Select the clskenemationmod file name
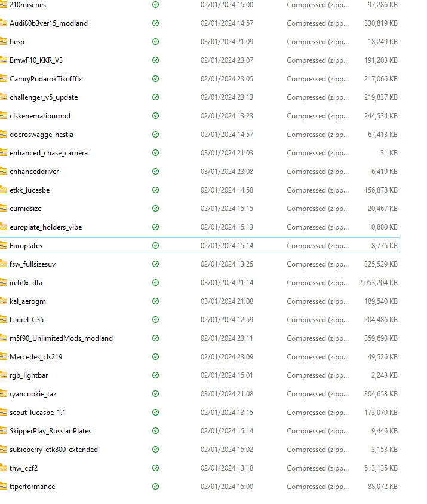The width and height of the screenshot is (427, 504). click(x=40, y=116)
